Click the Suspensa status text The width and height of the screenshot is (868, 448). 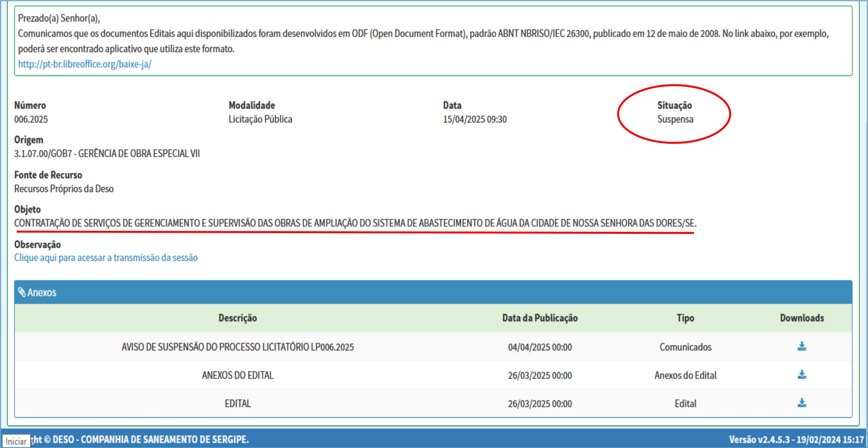(x=675, y=119)
